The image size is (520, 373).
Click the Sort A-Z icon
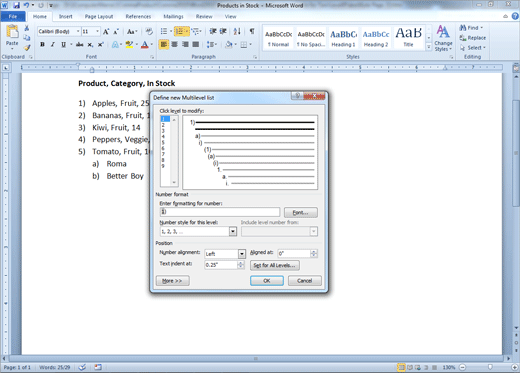(237, 31)
